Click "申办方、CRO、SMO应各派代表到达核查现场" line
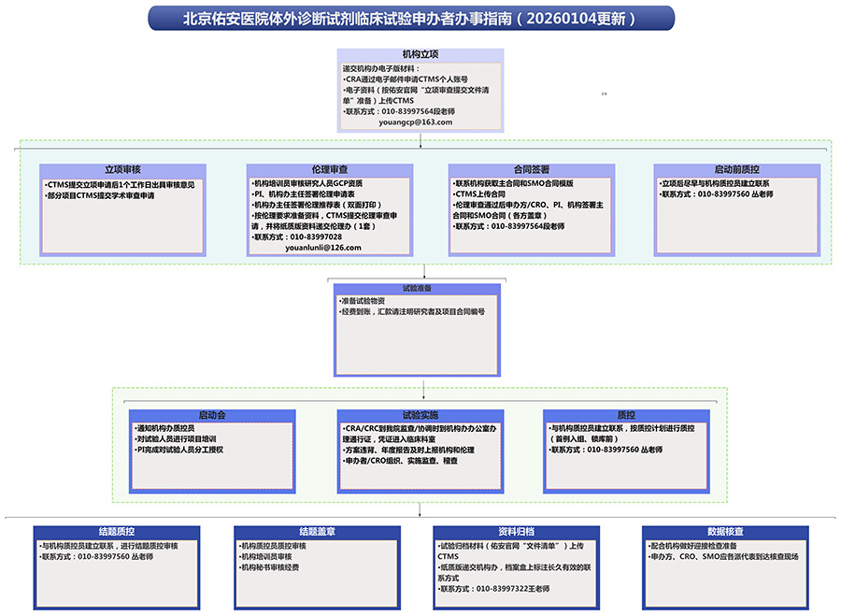Image resolution: width=841 pixels, height=616 pixels. pos(723,557)
